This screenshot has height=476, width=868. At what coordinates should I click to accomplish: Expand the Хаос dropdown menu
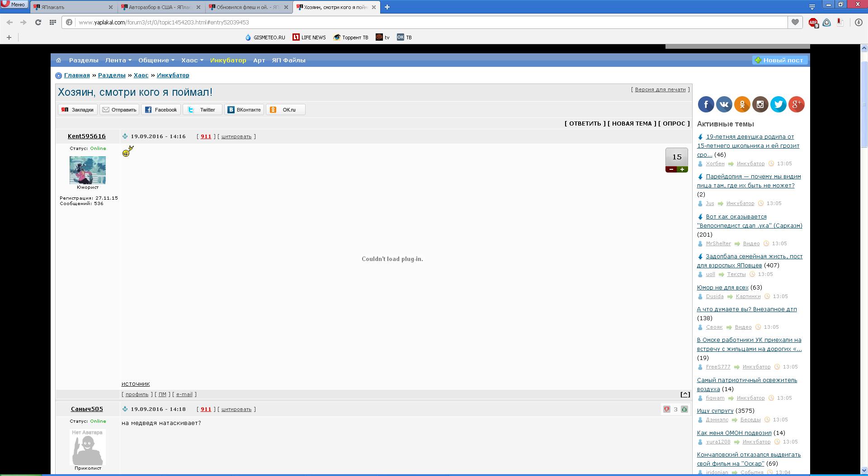(x=192, y=60)
